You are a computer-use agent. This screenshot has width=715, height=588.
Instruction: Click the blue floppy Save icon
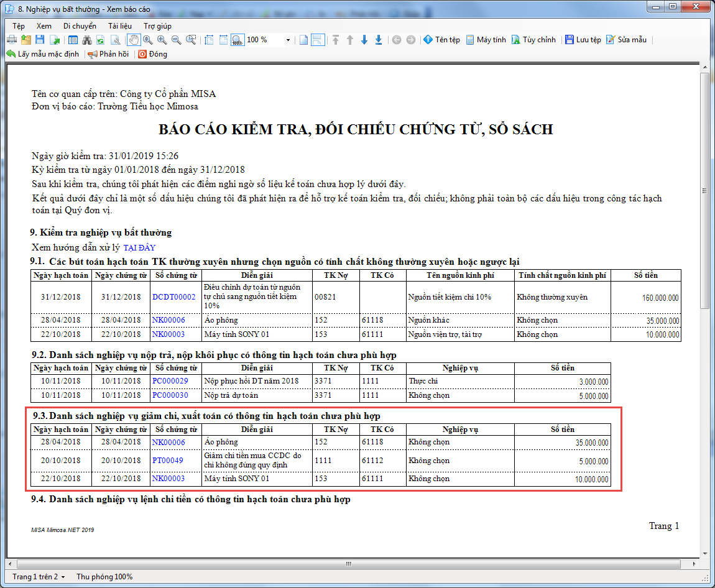(40, 40)
